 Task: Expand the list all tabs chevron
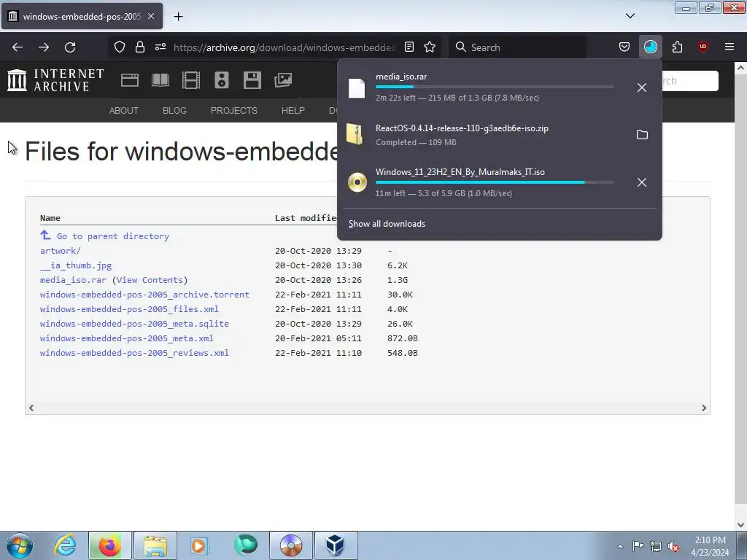click(630, 16)
